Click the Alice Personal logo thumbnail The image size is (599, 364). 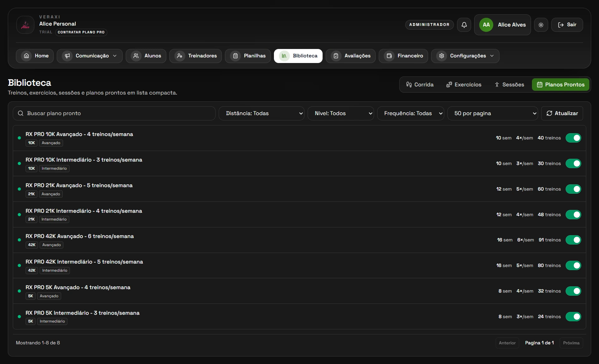[25, 25]
